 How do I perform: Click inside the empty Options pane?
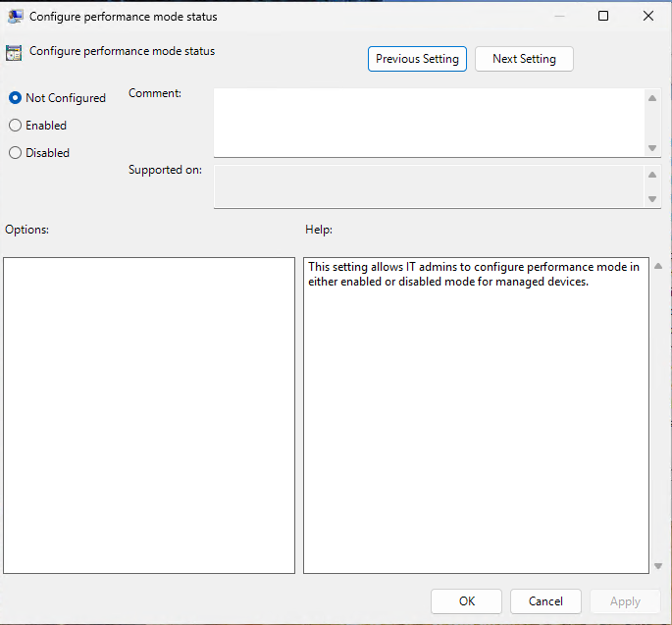[149, 415]
